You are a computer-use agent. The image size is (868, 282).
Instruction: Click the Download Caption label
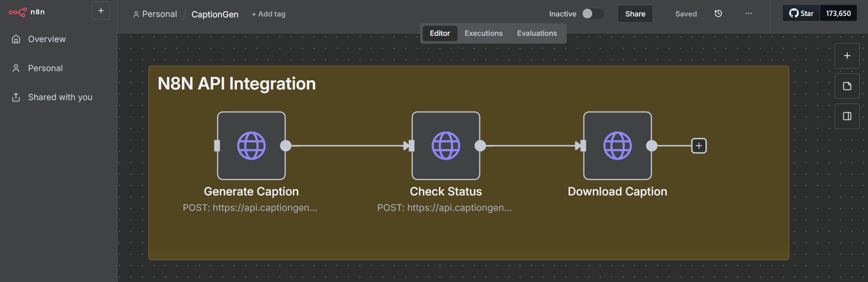coord(618,192)
